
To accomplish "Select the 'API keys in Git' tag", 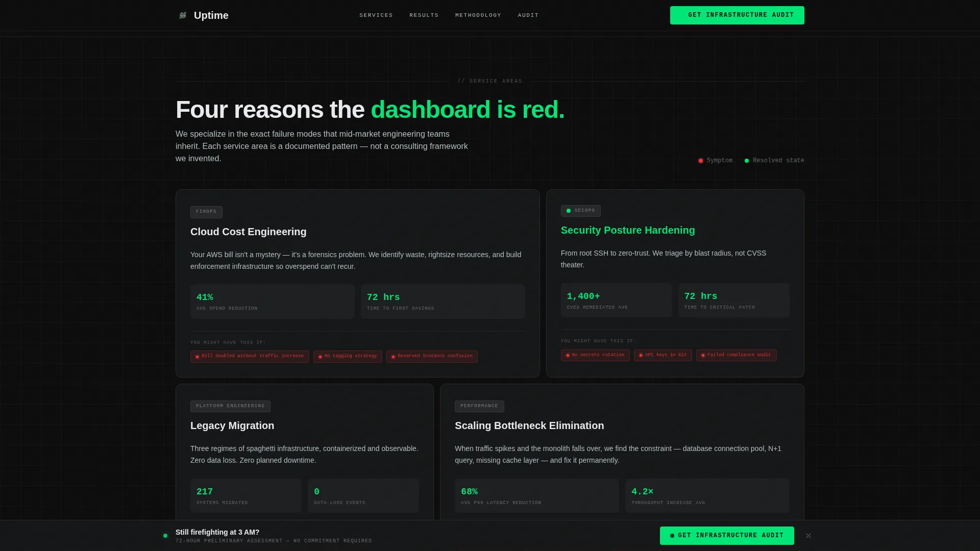I will (x=663, y=355).
